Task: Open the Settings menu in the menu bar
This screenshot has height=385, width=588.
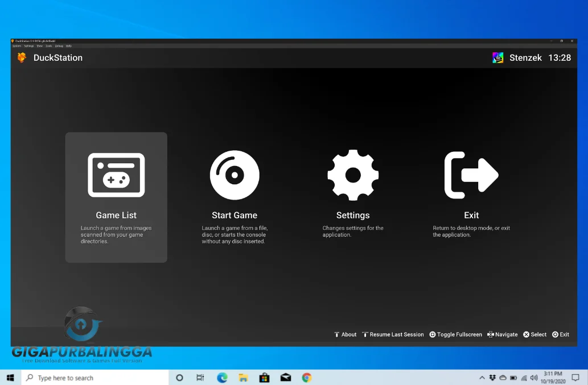Action: (x=29, y=46)
